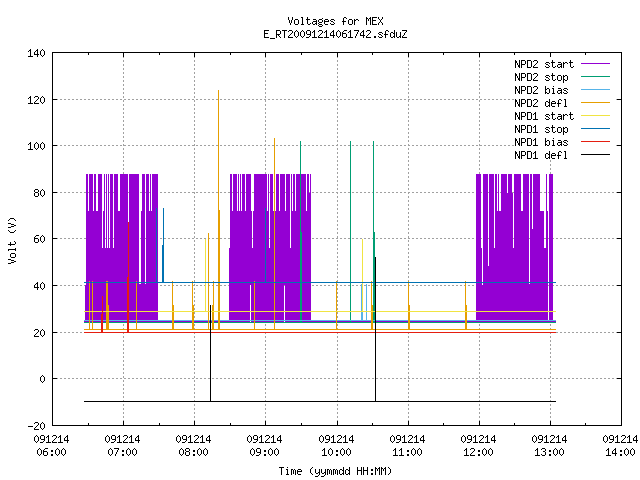Click the 'NPD1 defl' legend label
The height and width of the screenshot is (480, 640).
point(541,156)
